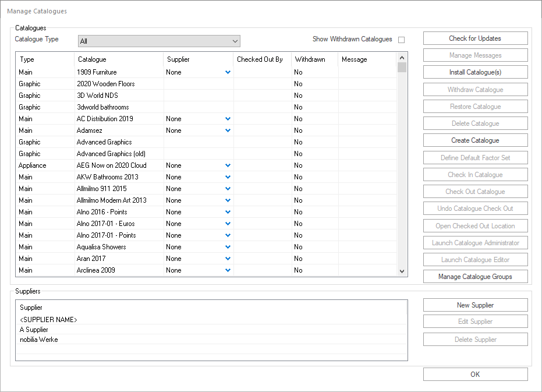Screen dimensions: 542x392
Task: Sort the list by the Catalogue column header
Action: (119, 59)
